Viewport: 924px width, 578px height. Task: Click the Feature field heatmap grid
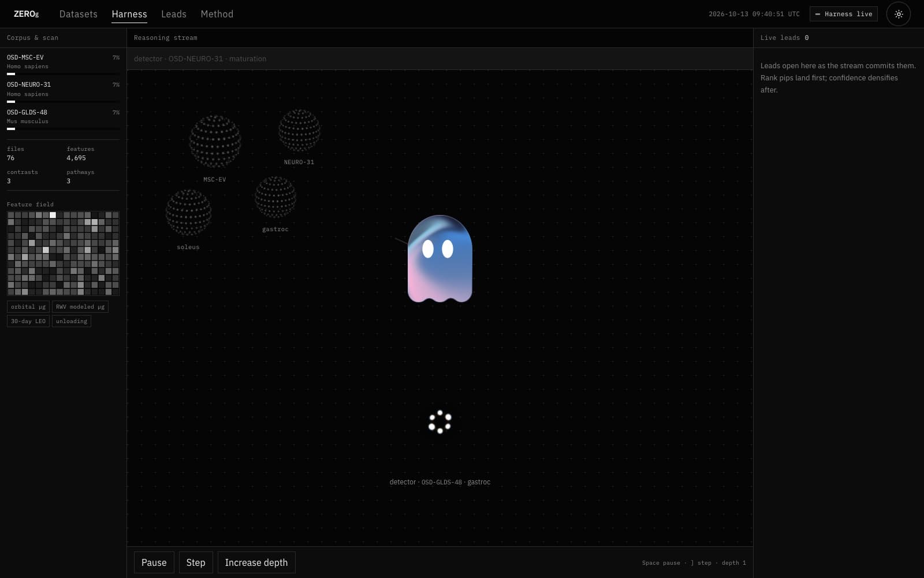pyautogui.click(x=64, y=253)
